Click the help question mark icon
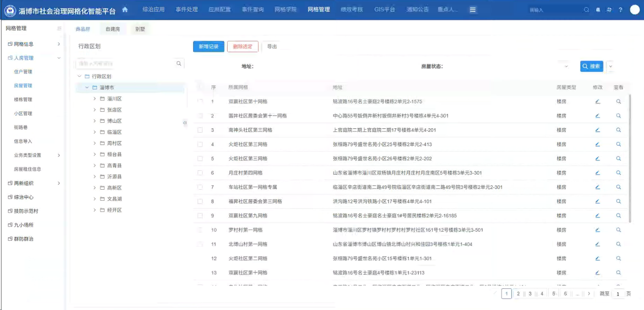The width and height of the screenshot is (644, 310). [620, 10]
